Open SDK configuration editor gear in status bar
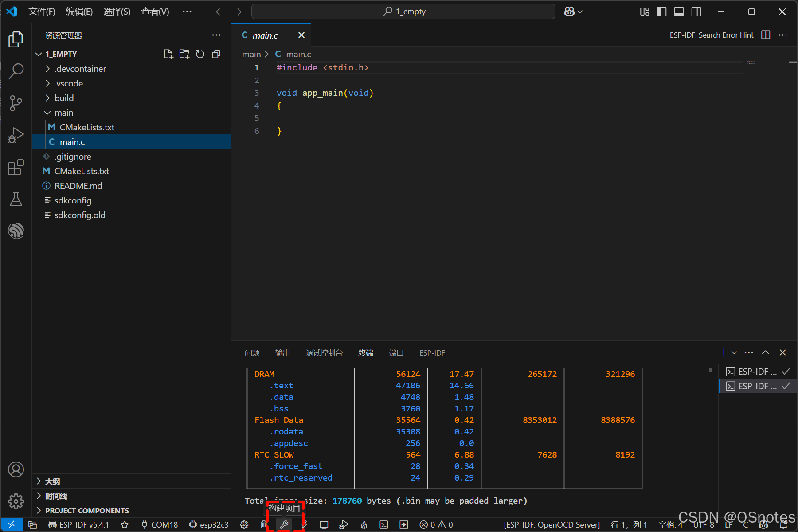Image resolution: width=798 pixels, height=532 pixels. (x=244, y=524)
